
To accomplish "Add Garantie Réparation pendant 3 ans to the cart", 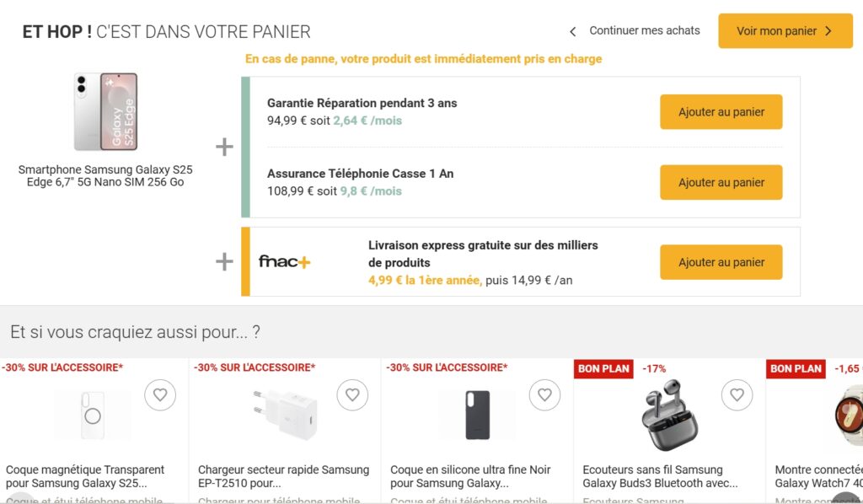I will click(721, 111).
